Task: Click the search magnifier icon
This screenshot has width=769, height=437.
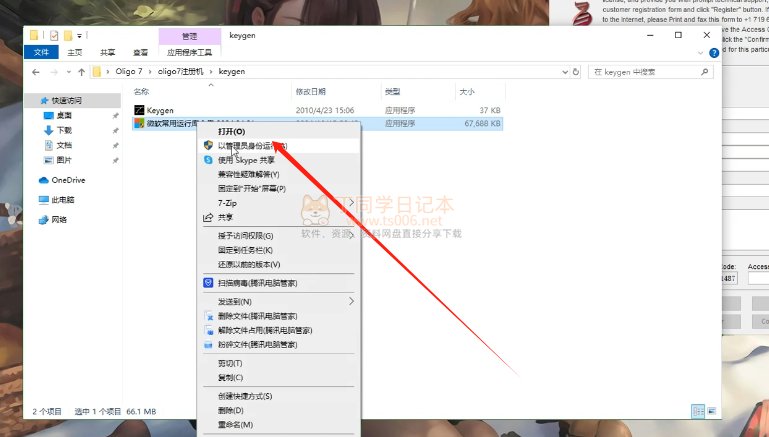Action: (x=705, y=72)
